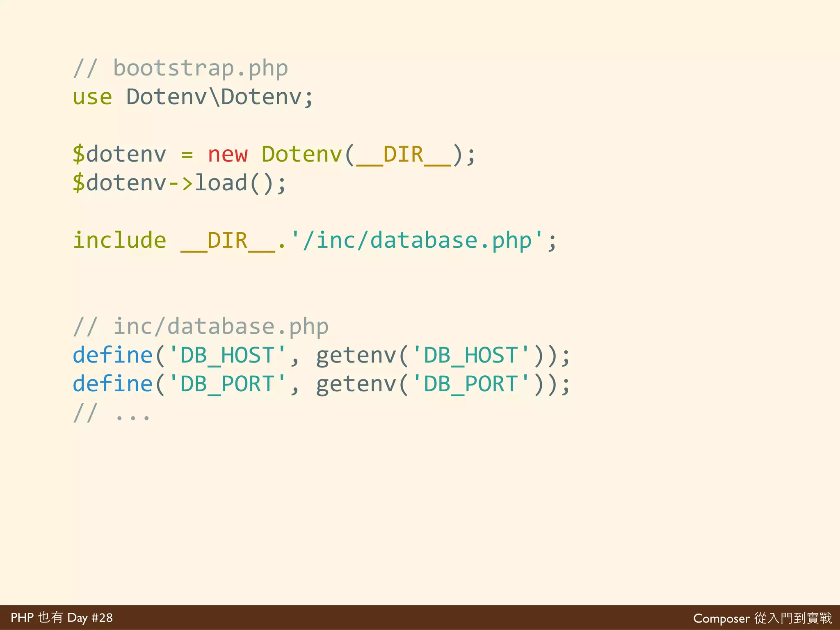Click the '// bootstrap.php' comment line

[x=180, y=68]
